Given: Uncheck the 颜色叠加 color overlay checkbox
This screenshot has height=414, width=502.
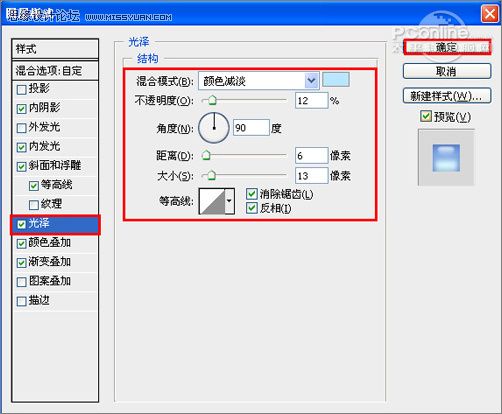Looking at the screenshot, I should click(x=21, y=244).
